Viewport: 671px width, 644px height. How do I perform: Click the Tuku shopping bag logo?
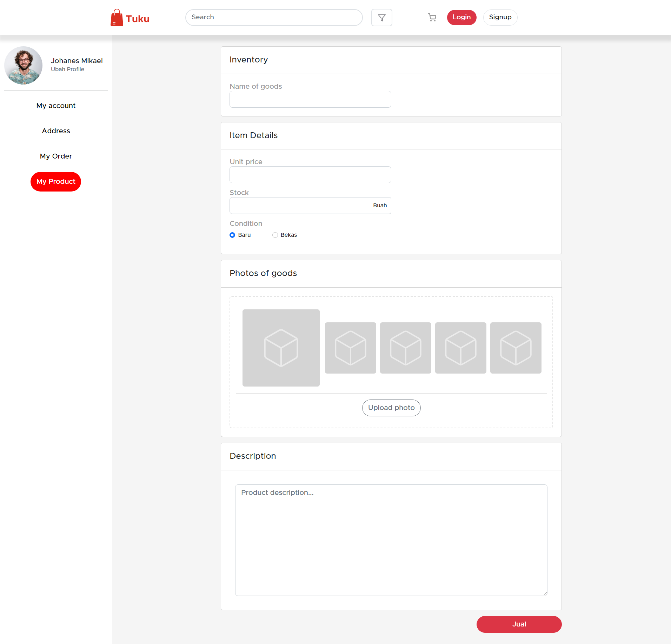117,17
